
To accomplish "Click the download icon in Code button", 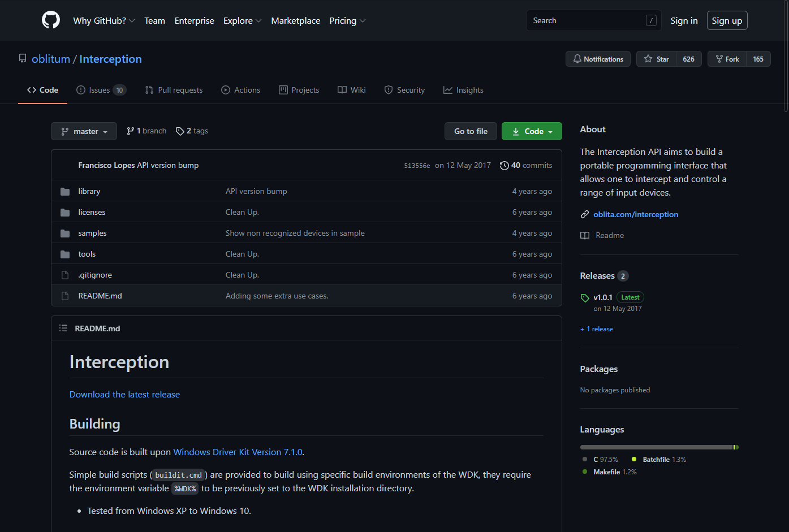I will pos(516,131).
